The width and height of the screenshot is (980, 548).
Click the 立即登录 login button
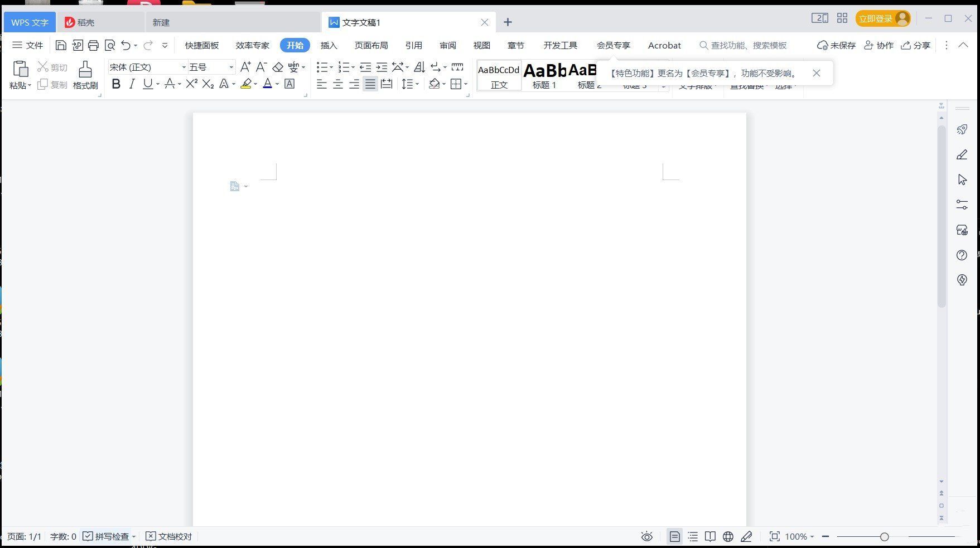(x=882, y=18)
